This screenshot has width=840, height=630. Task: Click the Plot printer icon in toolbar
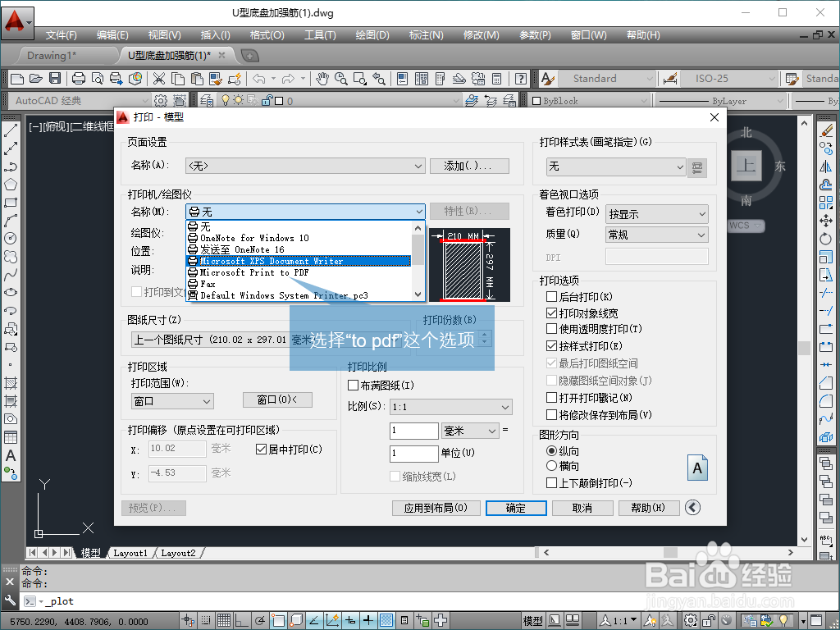(x=79, y=79)
